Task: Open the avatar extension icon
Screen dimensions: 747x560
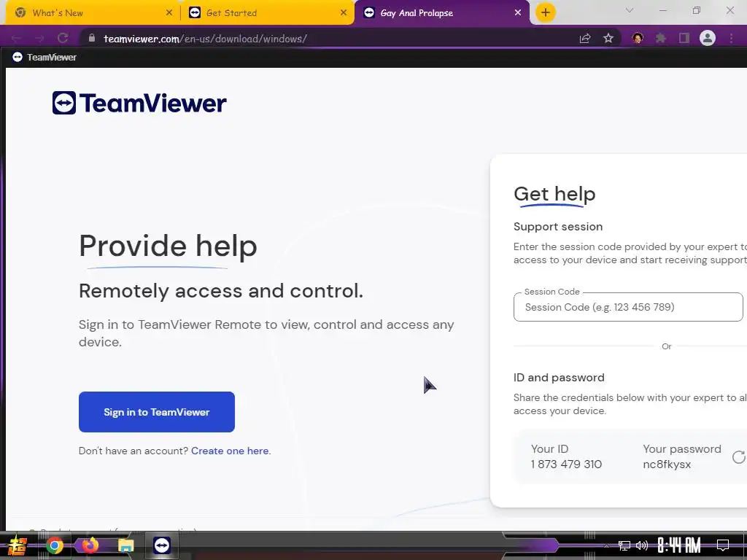Action: (x=638, y=38)
